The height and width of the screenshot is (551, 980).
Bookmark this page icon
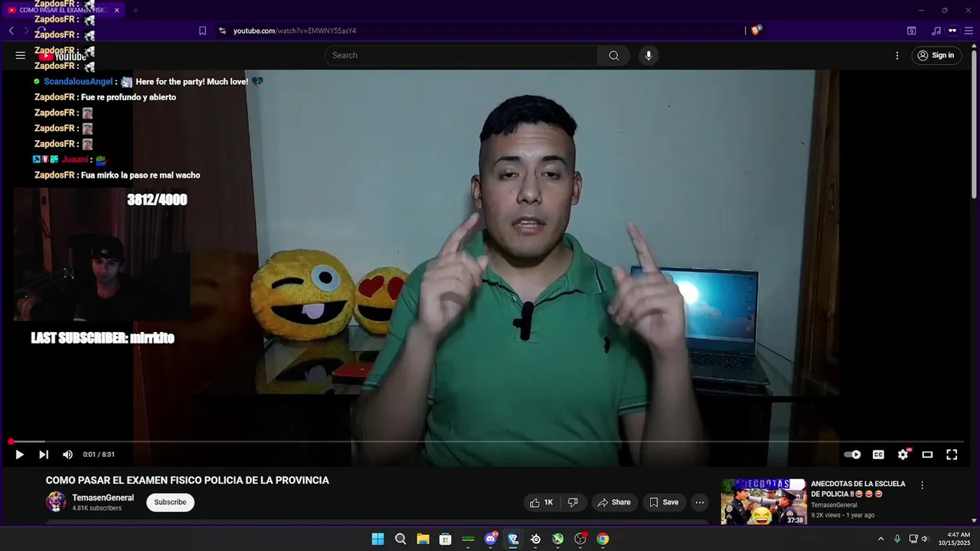coord(202,31)
